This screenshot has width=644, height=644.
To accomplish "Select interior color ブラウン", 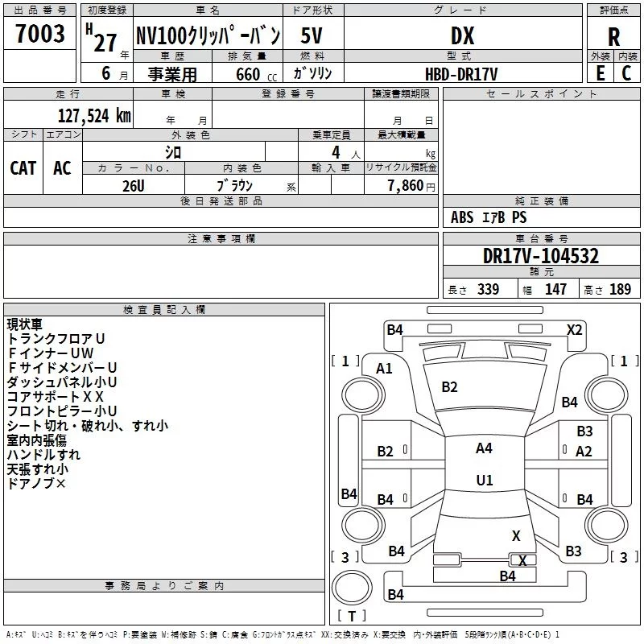I will [x=234, y=185].
